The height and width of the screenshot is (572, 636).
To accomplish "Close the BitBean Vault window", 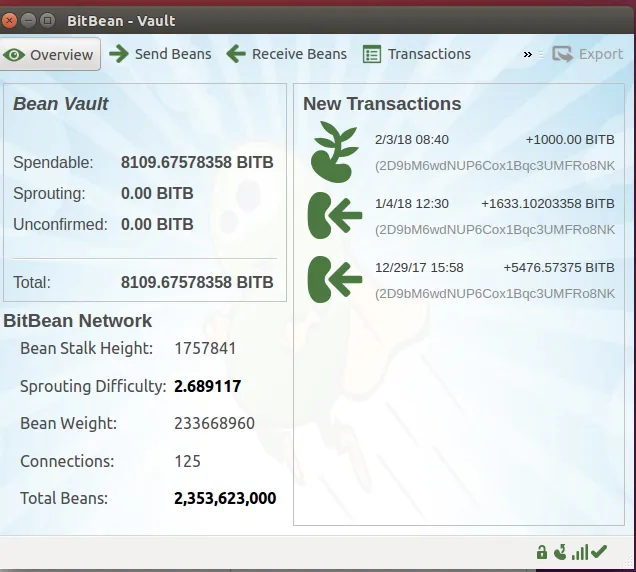I will coord(9,20).
